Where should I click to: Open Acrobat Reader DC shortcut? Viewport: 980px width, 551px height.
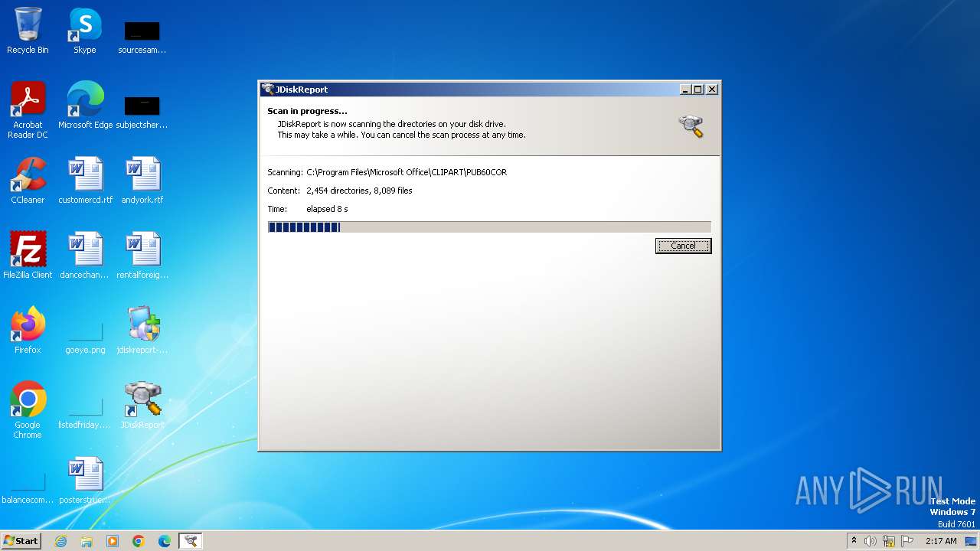click(x=28, y=111)
